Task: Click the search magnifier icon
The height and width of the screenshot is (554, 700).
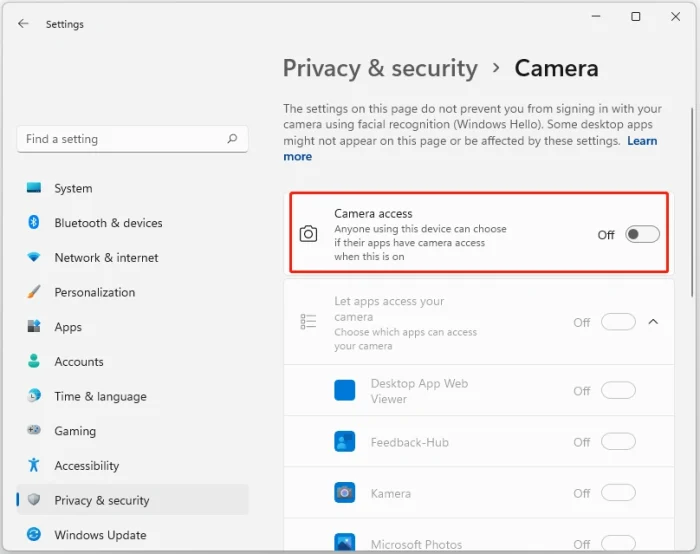Action: point(232,139)
